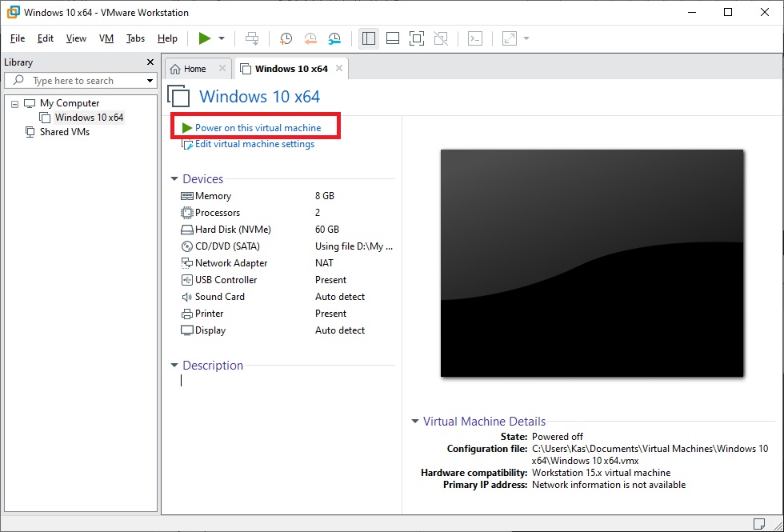Select Windows 10 x64 in the Library tree

[x=89, y=118]
